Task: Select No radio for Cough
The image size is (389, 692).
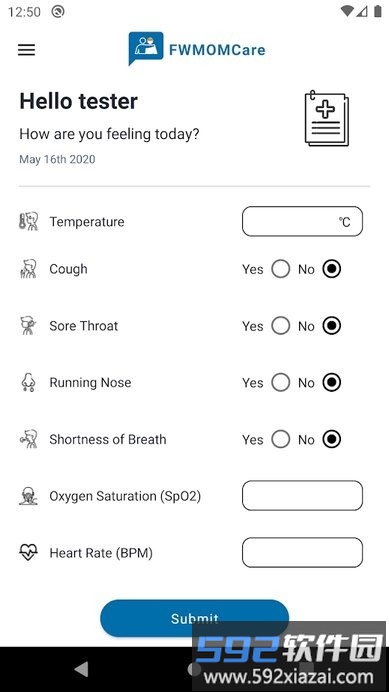Action: point(332,269)
